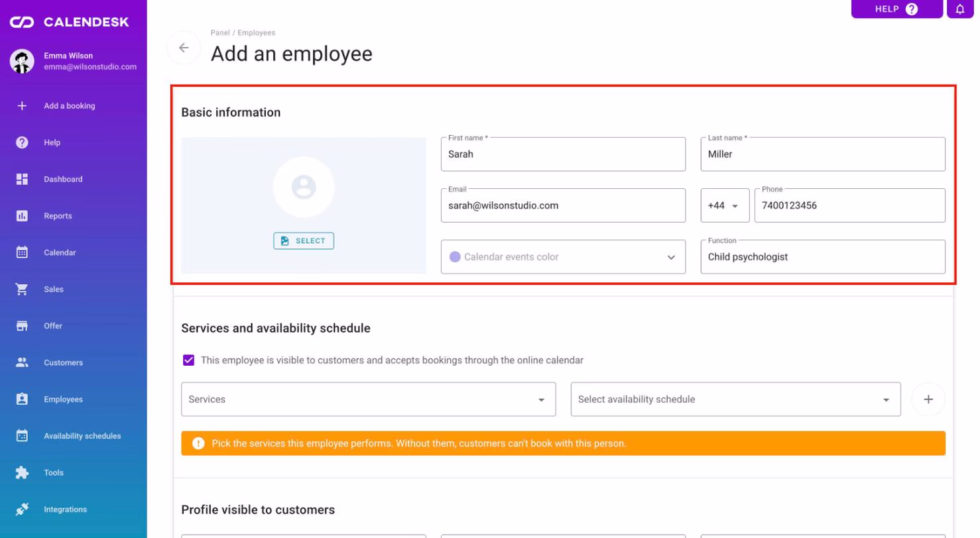The image size is (980, 538).
Task: Focus the Email input field
Action: coord(563,205)
